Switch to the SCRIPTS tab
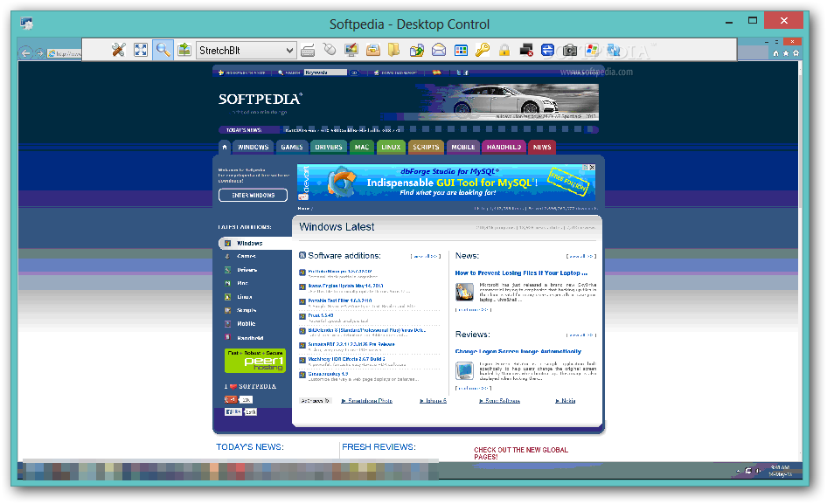Screen dimensions: 827x504 click(x=426, y=147)
